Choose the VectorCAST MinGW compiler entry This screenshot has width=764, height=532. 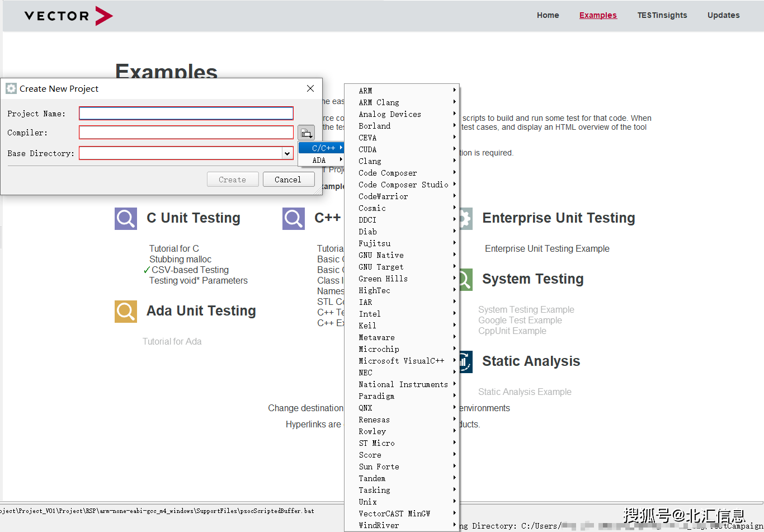tap(394, 514)
